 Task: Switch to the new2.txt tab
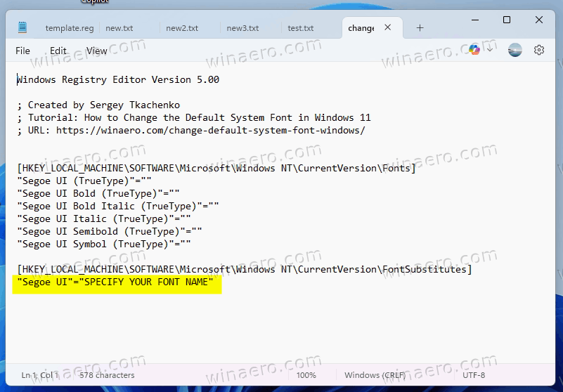point(182,28)
